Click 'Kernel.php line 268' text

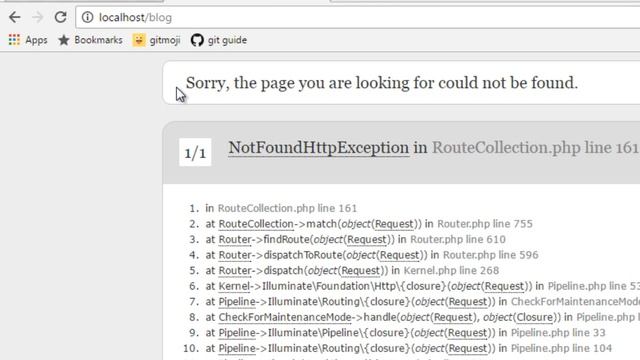[451, 270]
